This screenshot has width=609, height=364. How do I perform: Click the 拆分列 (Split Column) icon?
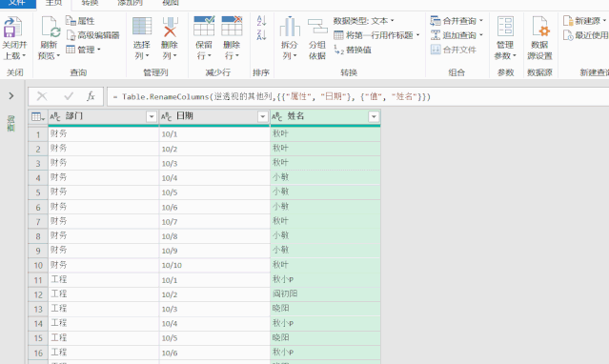click(x=290, y=27)
